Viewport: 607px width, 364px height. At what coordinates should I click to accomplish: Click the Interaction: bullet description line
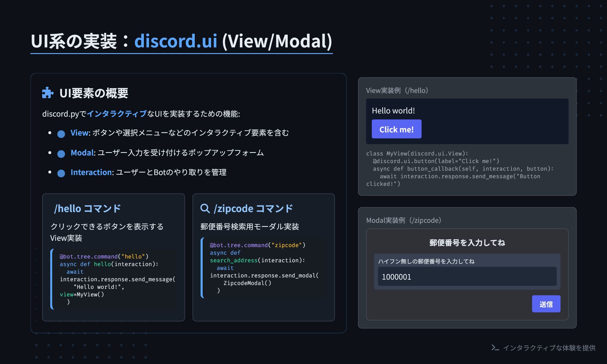[148, 173]
